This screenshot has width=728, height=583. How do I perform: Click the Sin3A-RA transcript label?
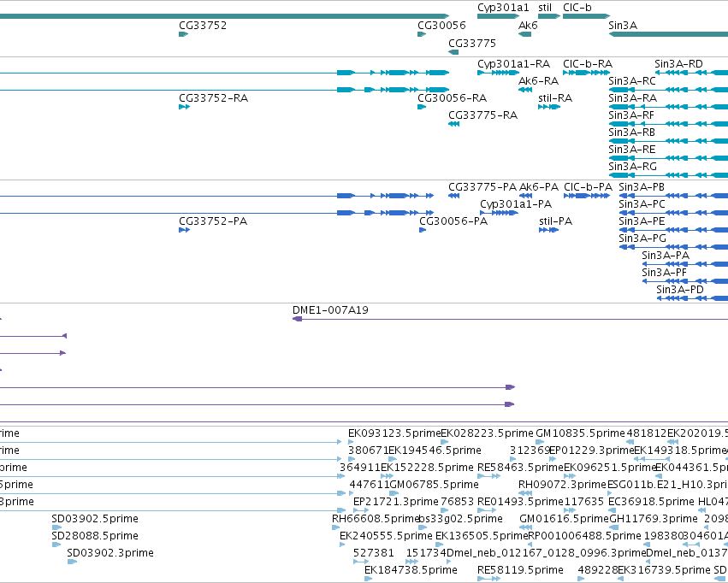click(632, 98)
